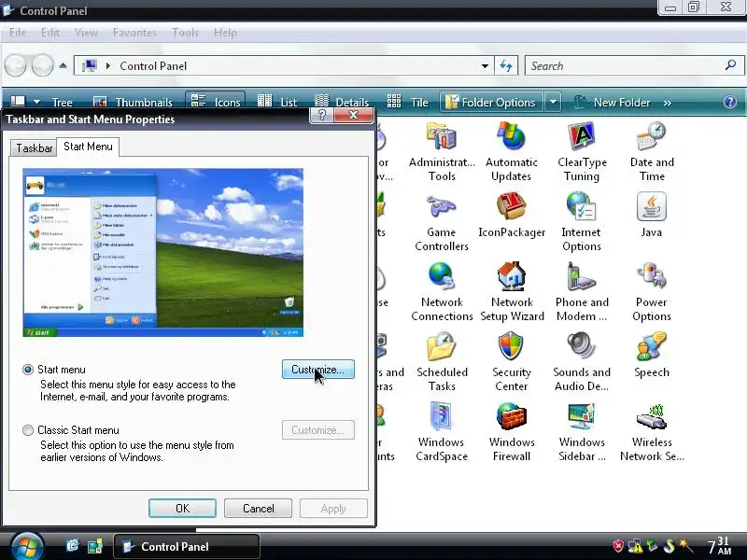Click the Start orb button
Viewport: 747px width, 560px height.
click(x=27, y=547)
